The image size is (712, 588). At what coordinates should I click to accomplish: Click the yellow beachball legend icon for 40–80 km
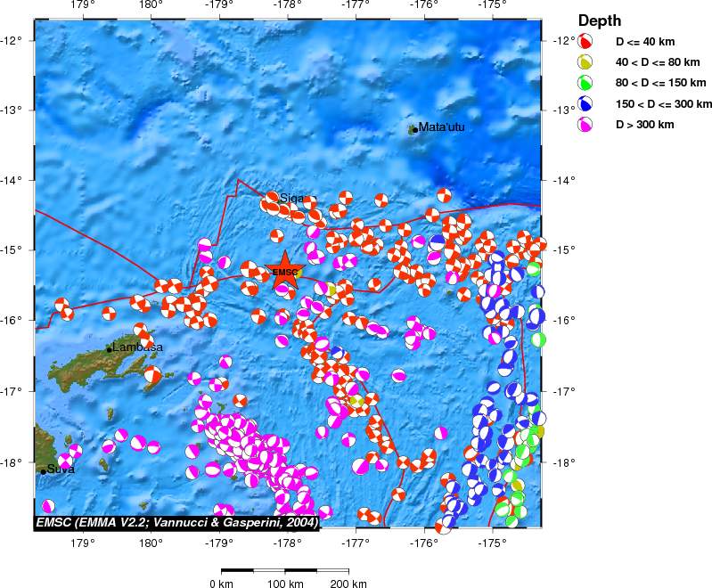(x=585, y=62)
